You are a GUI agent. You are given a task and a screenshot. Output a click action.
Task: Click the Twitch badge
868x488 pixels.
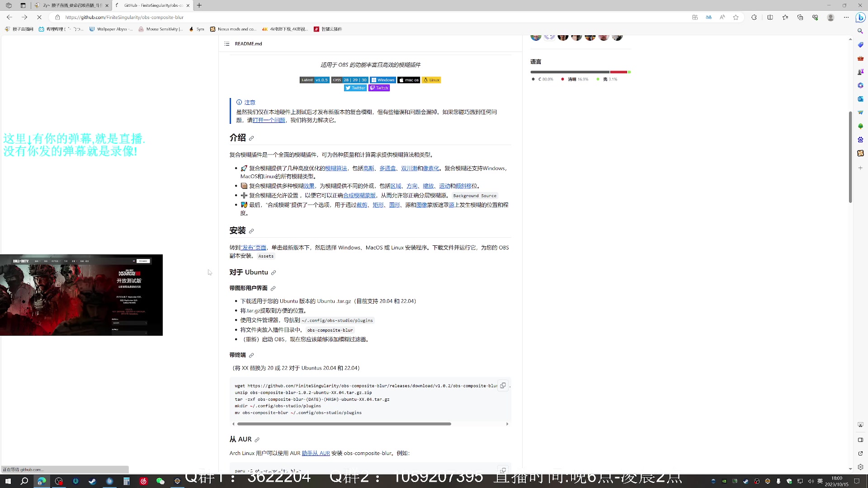pyautogui.click(x=379, y=88)
